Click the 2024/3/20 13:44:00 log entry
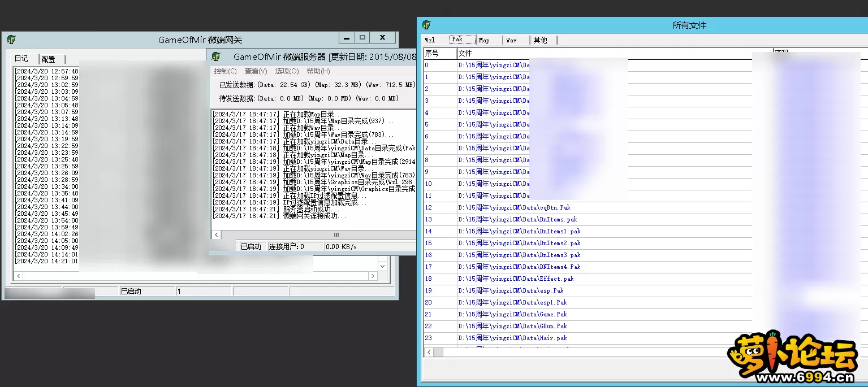The width and height of the screenshot is (868, 387). pos(46,207)
